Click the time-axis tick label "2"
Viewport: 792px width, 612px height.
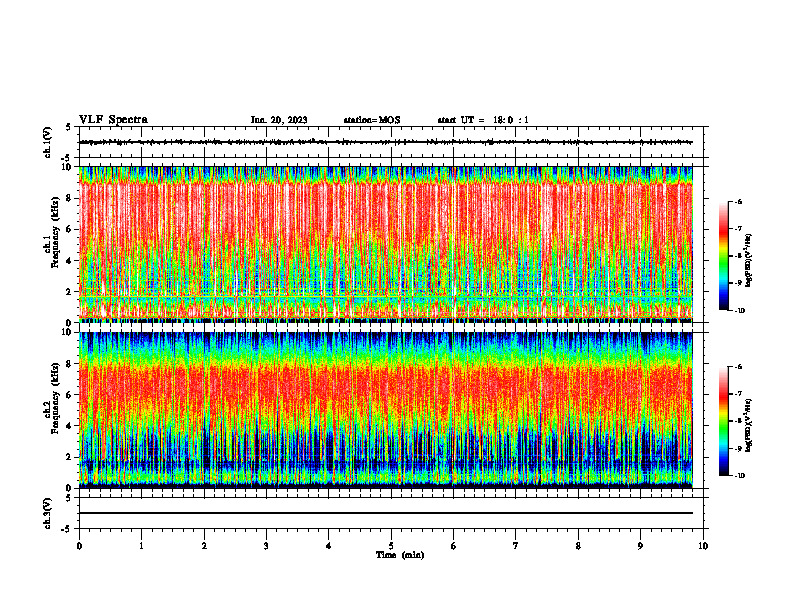click(204, 546)
